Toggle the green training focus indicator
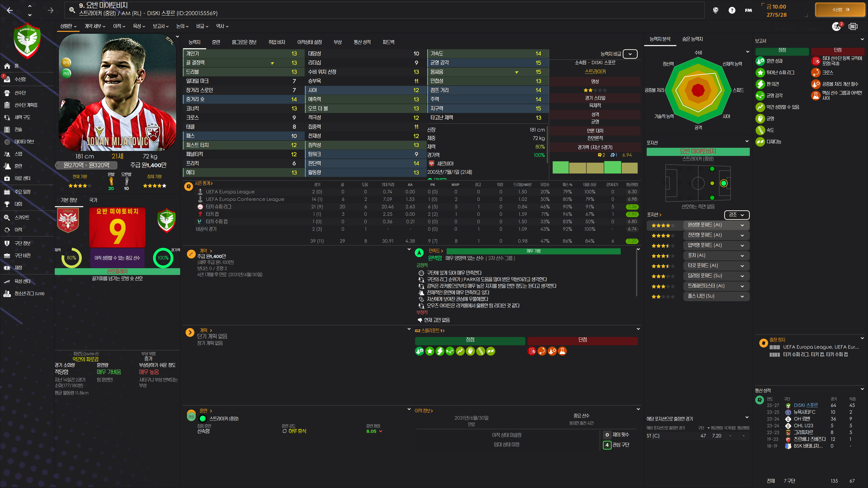This screenshot has height=488, width=868. pos(203,418)
